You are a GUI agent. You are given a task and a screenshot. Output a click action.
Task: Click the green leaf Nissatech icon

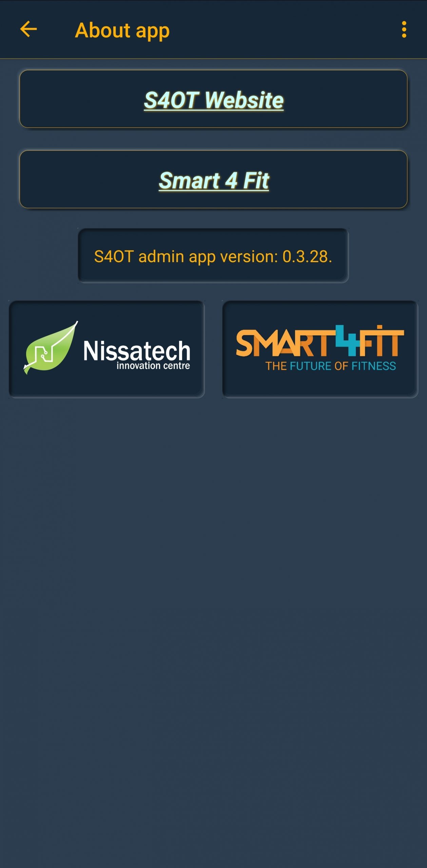click(51, 348)
